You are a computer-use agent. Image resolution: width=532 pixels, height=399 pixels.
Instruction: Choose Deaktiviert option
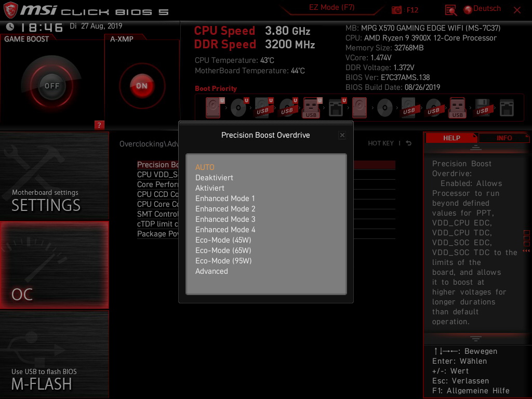click(x=214, y=178)
